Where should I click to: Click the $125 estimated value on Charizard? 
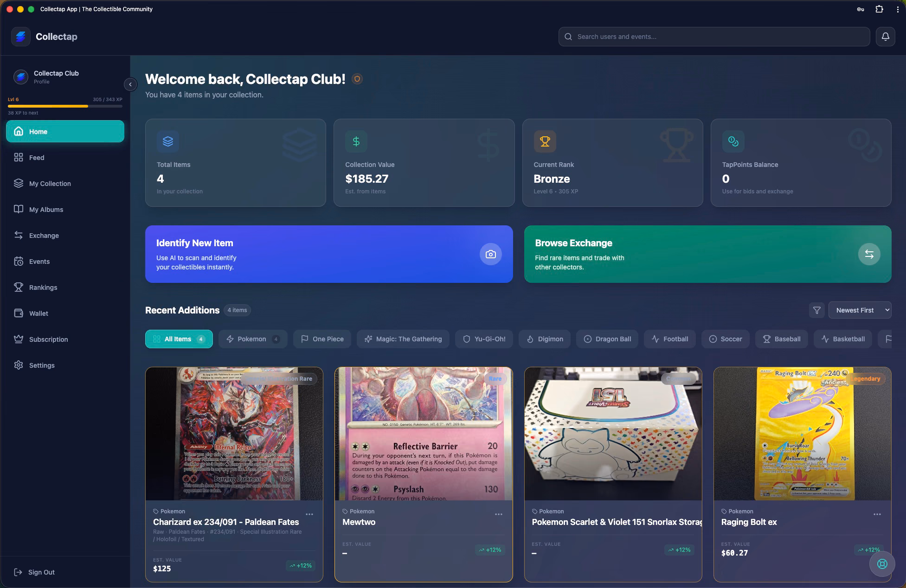(x=162, y=569)
